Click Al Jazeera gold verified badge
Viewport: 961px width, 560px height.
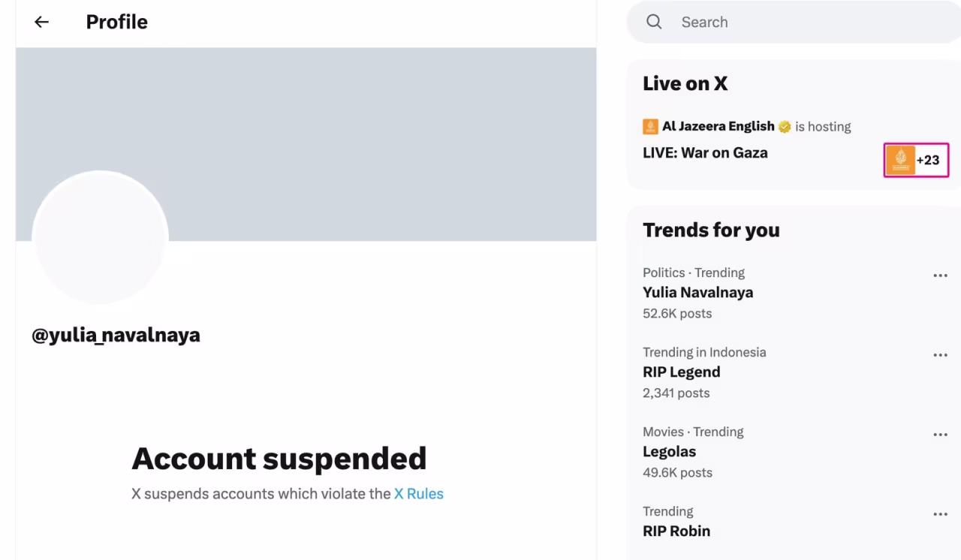point(785,127)
